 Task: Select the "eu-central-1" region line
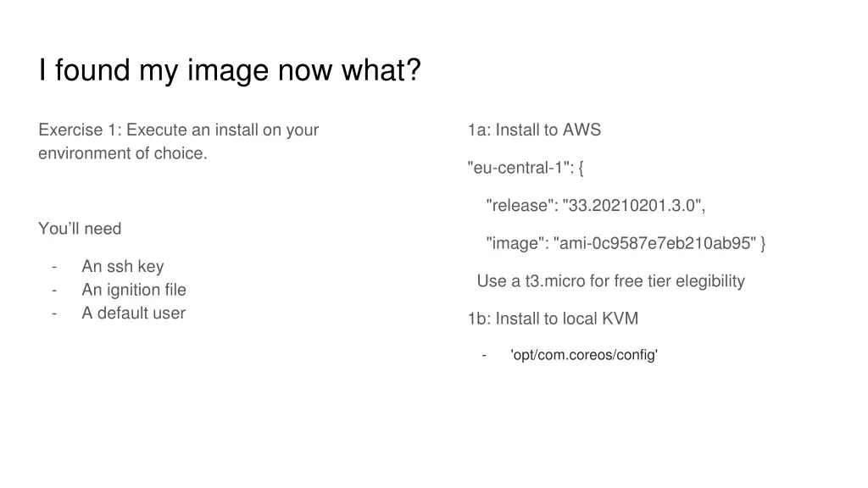(526, 168)
